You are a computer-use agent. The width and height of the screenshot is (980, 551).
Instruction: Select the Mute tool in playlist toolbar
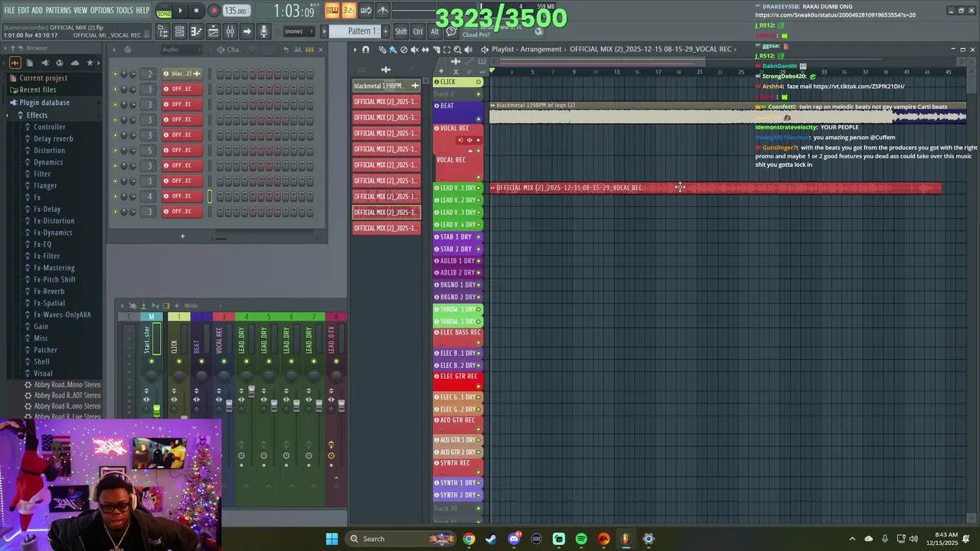tap(414, 50)
